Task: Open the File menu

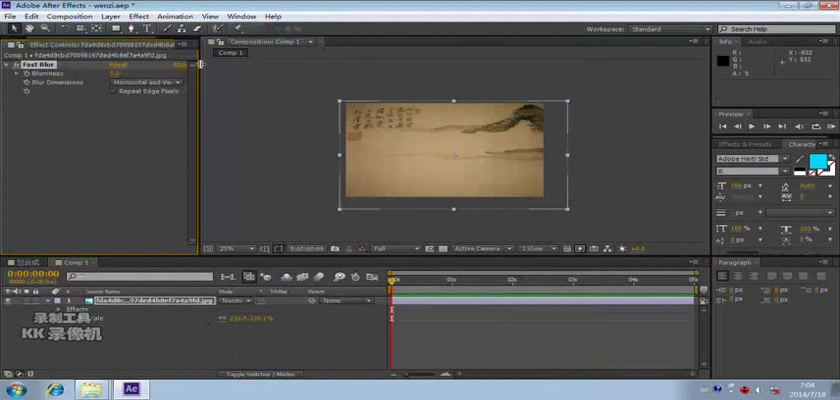Action: click(x=10, y=17)
